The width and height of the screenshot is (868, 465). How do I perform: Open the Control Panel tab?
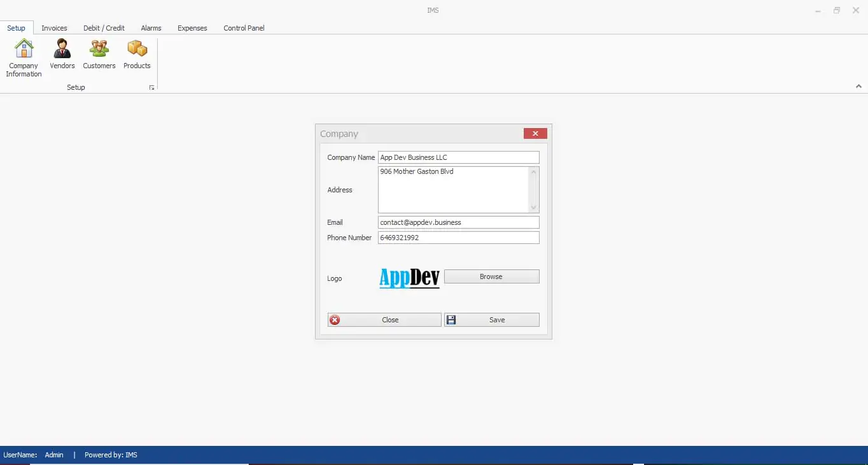[244, 28]
